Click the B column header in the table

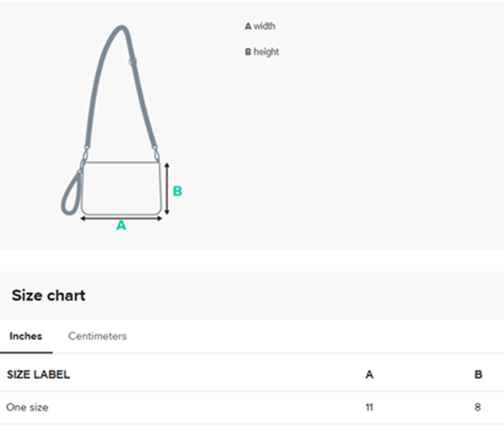pyautogui.click(x=478, y=375)
